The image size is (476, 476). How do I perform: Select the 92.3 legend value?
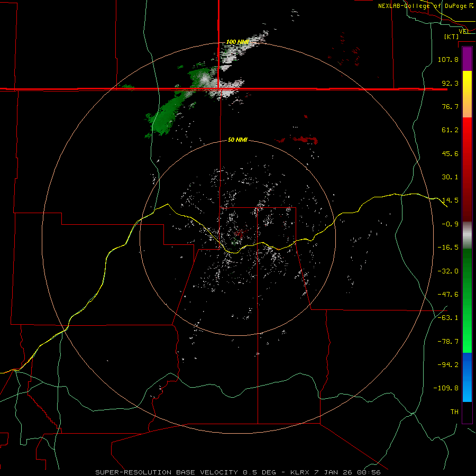tap(450, 83)
